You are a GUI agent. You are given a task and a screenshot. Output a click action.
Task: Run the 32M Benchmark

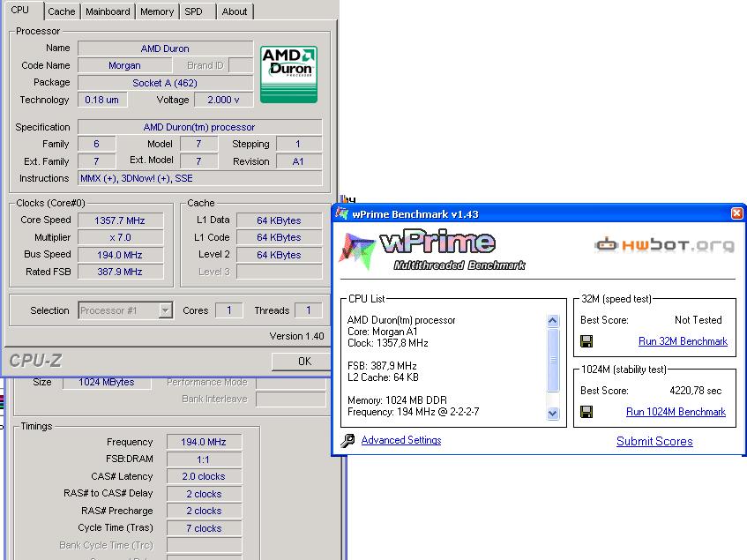(683, 341)
